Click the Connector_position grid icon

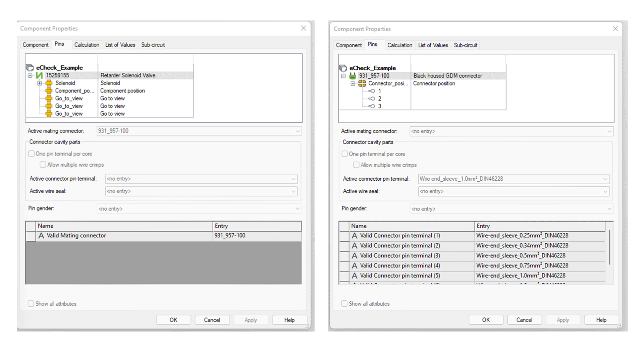362,83
